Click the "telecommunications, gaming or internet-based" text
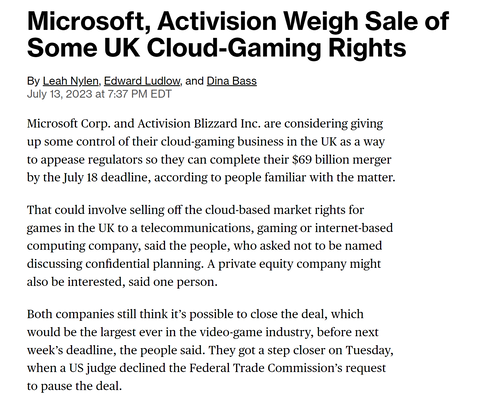 [267, 228]
